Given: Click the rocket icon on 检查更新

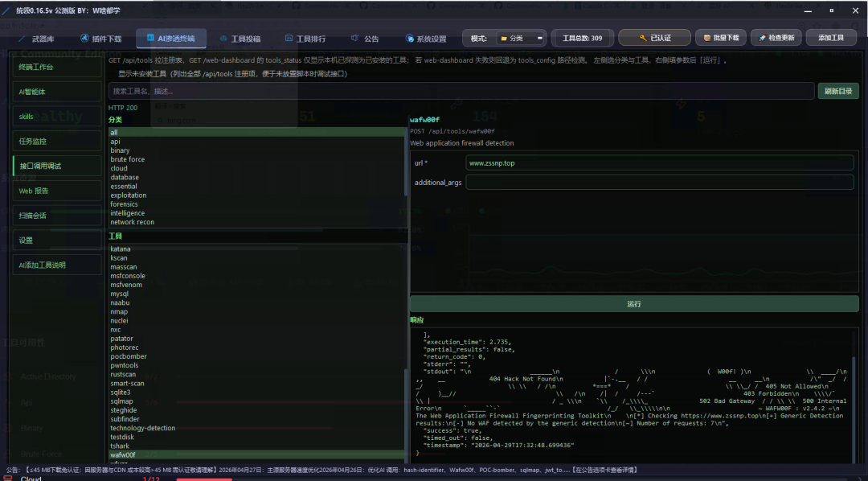Looking at the screenshot, I should 762,38.
